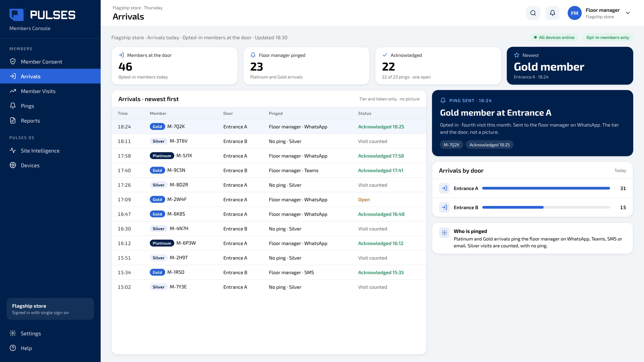This screenshot has height=362, width=644.
Task: Open the notifications bell in header
Action: (552, 13)
